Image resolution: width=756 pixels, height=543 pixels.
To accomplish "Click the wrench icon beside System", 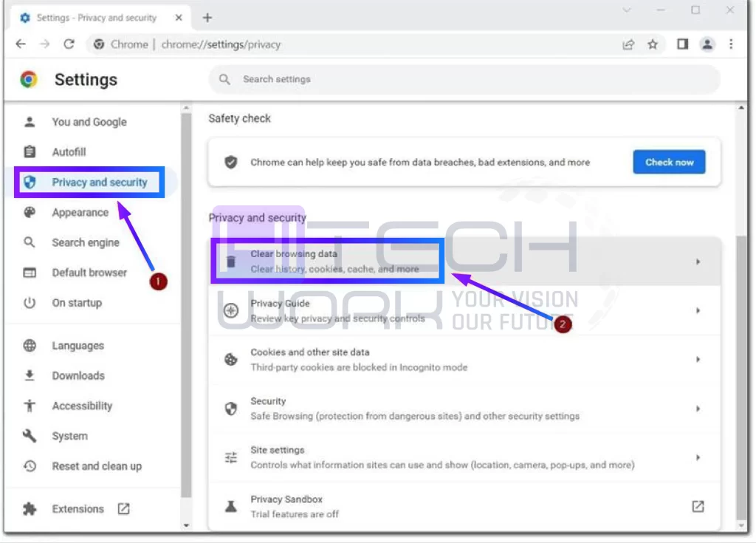I will 30,436.
